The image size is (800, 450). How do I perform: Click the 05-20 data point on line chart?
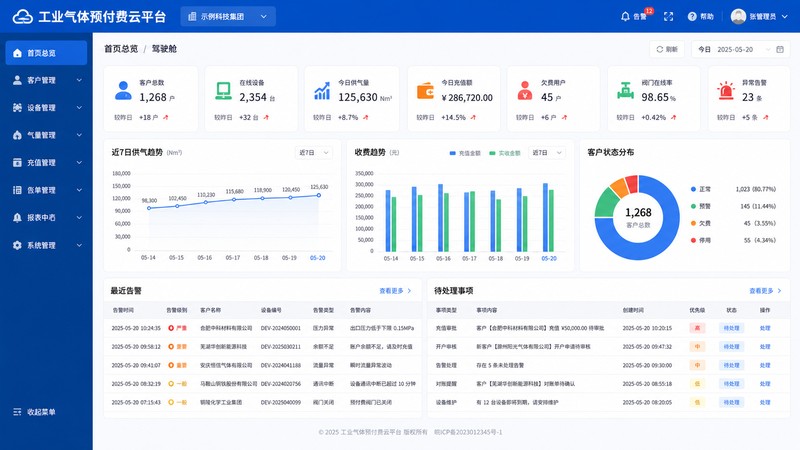pos(319,195)
